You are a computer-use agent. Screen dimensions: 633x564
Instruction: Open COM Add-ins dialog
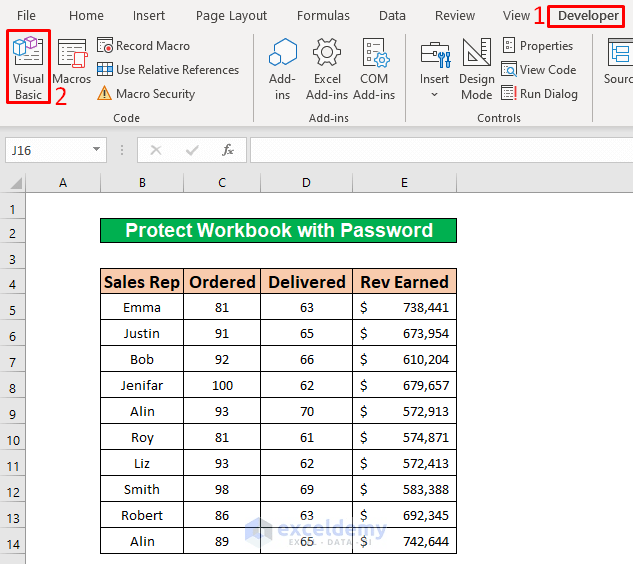[374, 69]
